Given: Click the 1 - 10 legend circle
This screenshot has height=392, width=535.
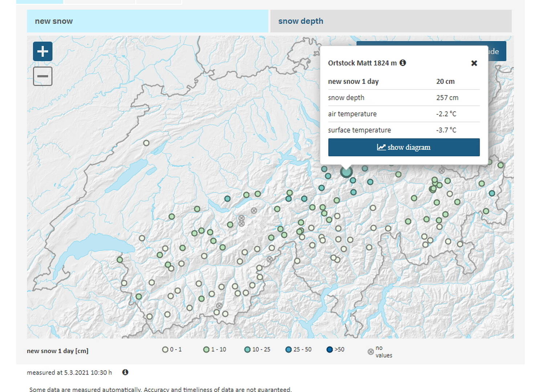Looking at the screenshot, I should pos(206,350).
